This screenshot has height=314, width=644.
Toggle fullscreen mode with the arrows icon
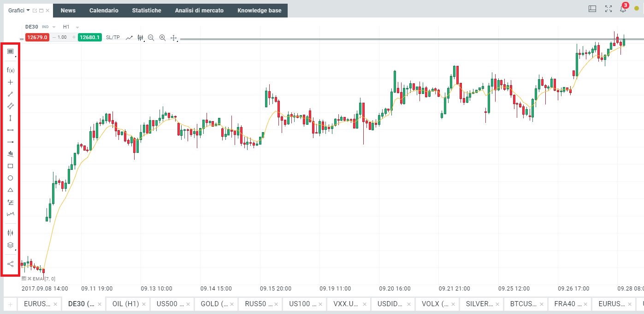pos(608,9)
